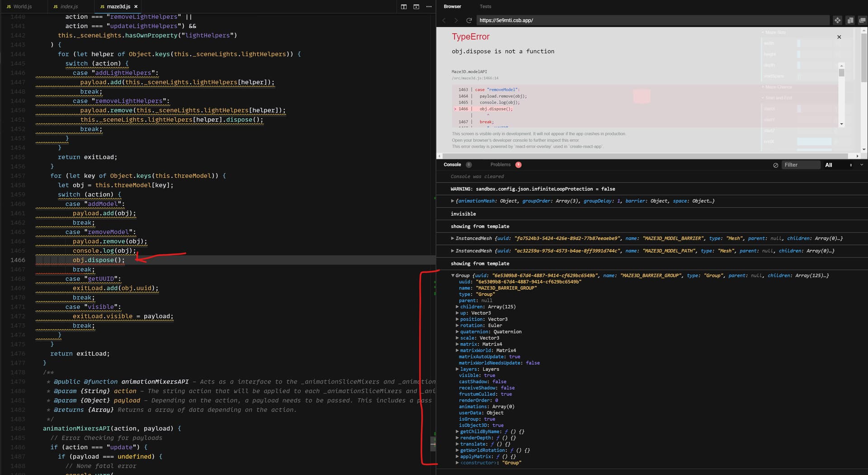Viewport: 868px width, 475px height.
Task: Expand the children Array(125) property
Action: click(457, 307)
